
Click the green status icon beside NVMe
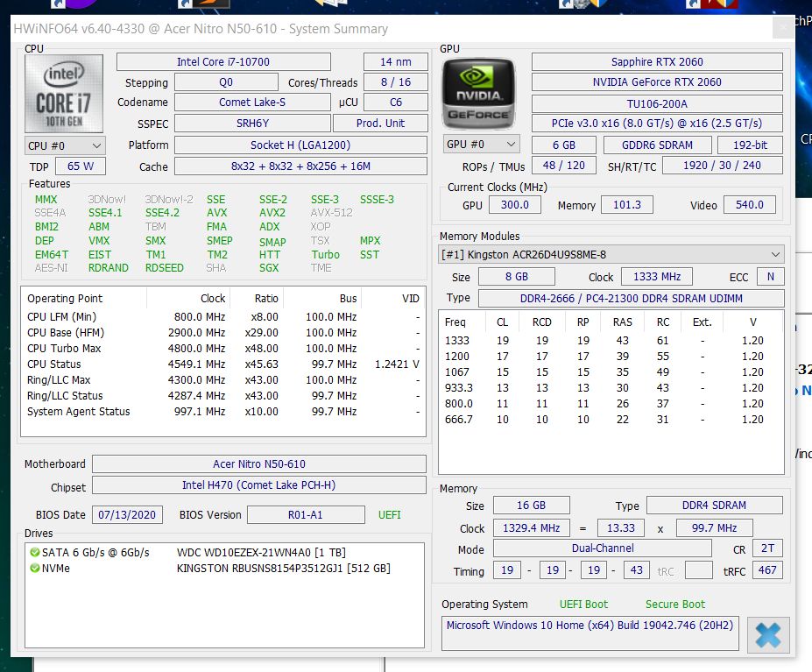pos(35,568)
